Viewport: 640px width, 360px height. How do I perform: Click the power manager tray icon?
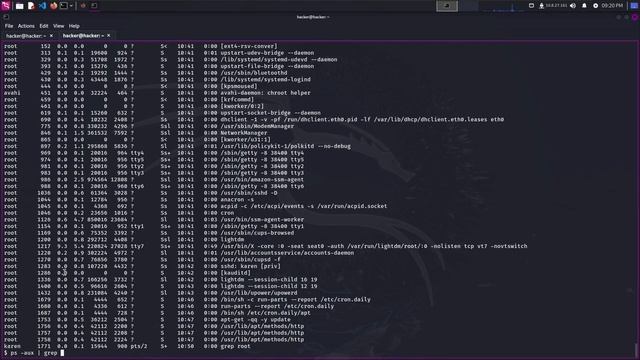tap(596, 6)
